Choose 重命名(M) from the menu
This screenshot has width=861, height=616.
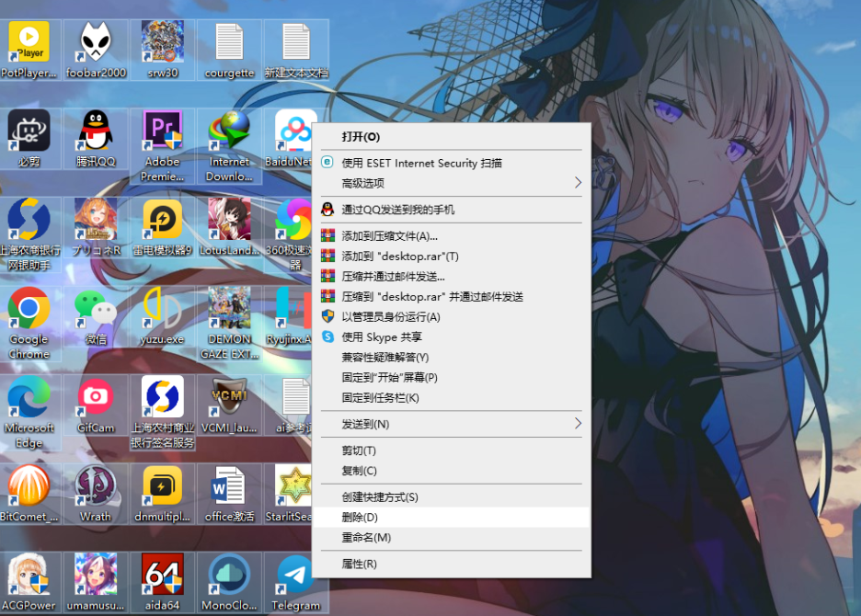tap(452, 538)
